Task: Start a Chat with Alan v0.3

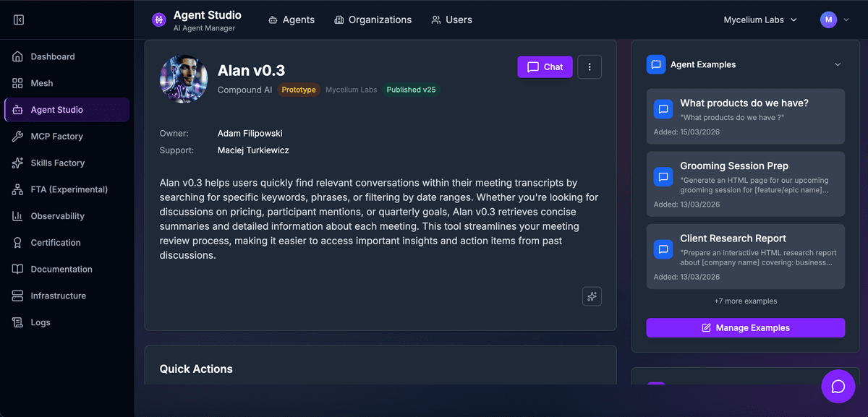Action: [x=545, y=67]
